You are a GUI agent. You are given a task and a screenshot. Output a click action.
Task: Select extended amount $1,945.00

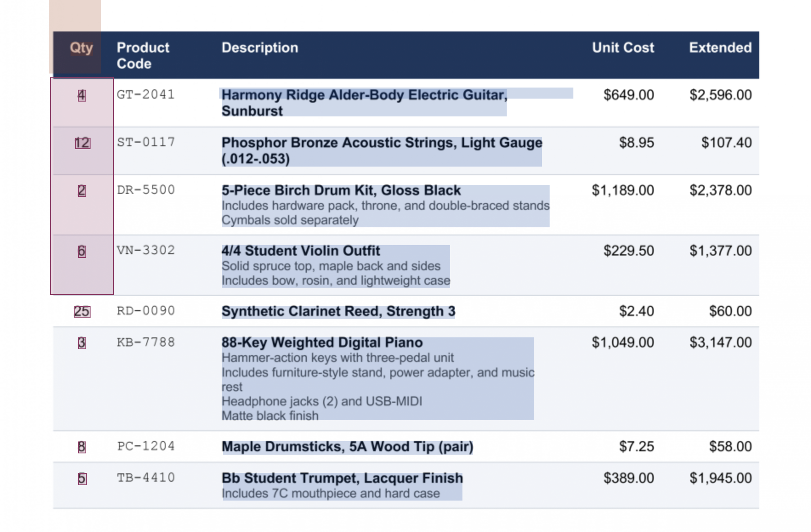720,478
